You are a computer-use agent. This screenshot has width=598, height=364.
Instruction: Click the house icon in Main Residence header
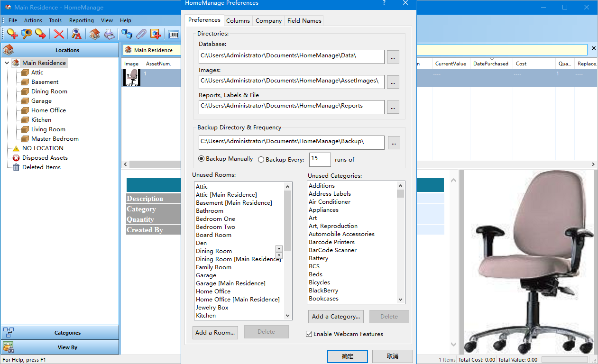pyautogui.click(x=128, y=50)
